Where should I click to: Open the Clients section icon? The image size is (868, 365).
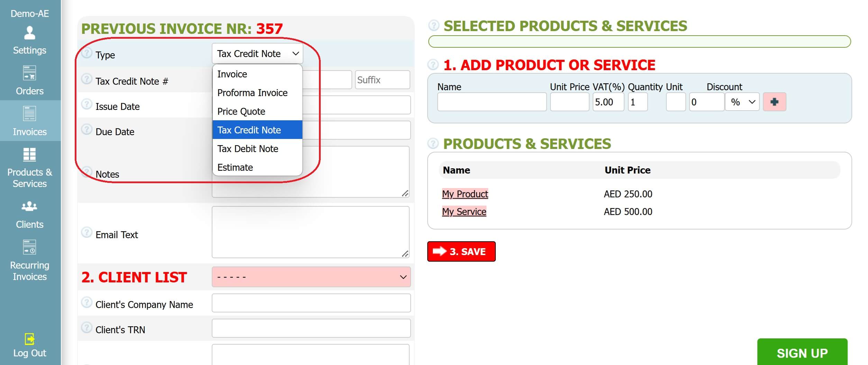[29, 206]
